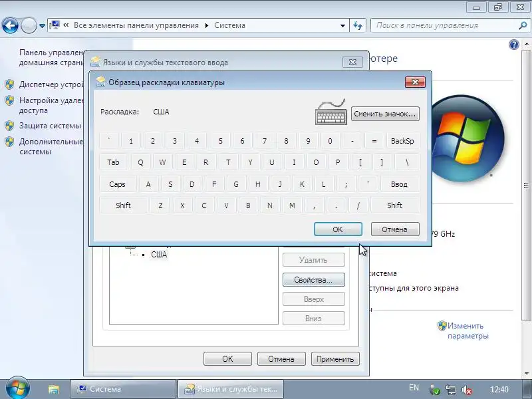Click the Q key in layout preview
This screenshot has width=532, height=399.
point(140,162)
